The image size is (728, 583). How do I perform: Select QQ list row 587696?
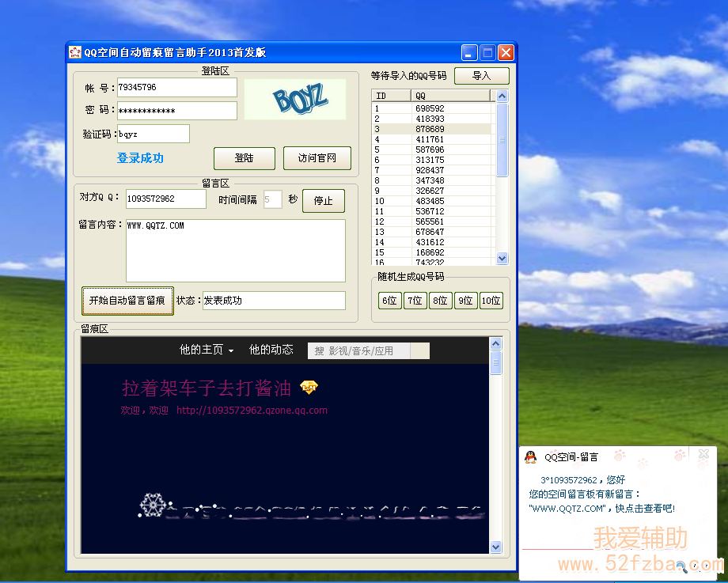click(432, 150)
